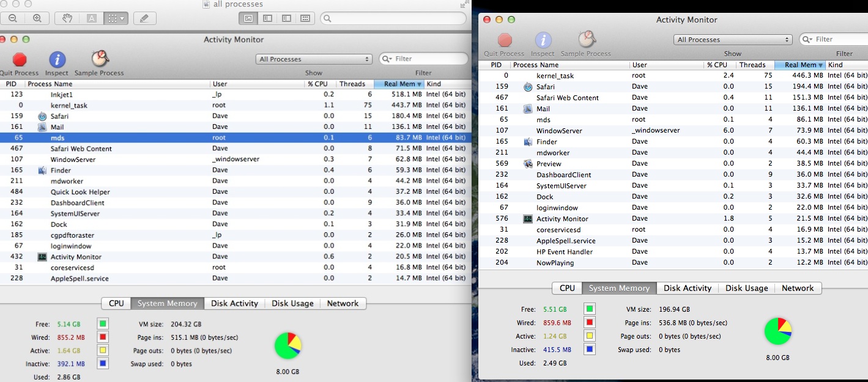Click the red Quit Process icon in left window
This screenshot has width=868, height=382.
(x=20, y=59)
